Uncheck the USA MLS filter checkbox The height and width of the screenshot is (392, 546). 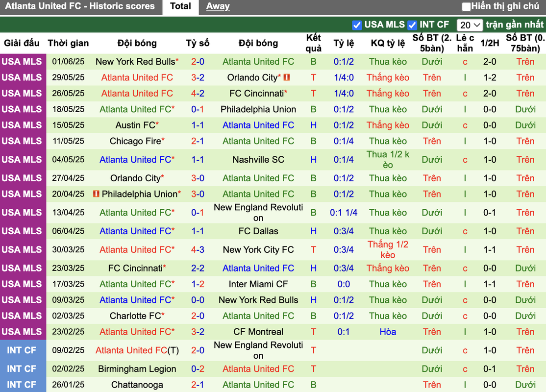tap(357, 25)
